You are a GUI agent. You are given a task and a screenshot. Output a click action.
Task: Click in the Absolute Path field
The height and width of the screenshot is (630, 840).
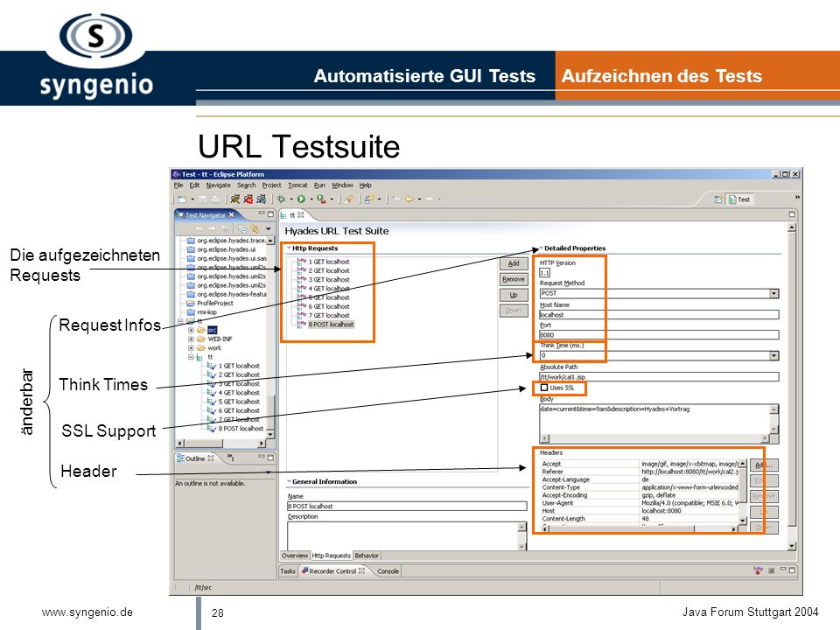click(x=659, y=376)
